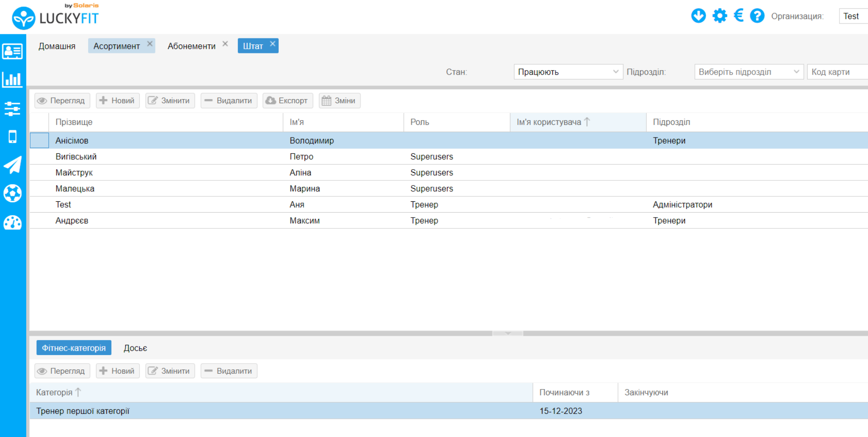Sort by the Підрозділ column header
868x437 pixels.
tap(757, 122)
